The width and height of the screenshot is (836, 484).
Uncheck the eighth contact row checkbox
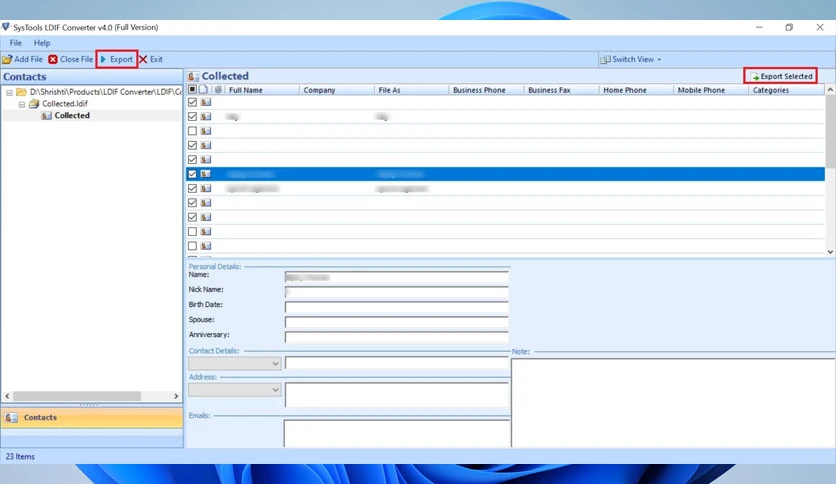[192, 203]
